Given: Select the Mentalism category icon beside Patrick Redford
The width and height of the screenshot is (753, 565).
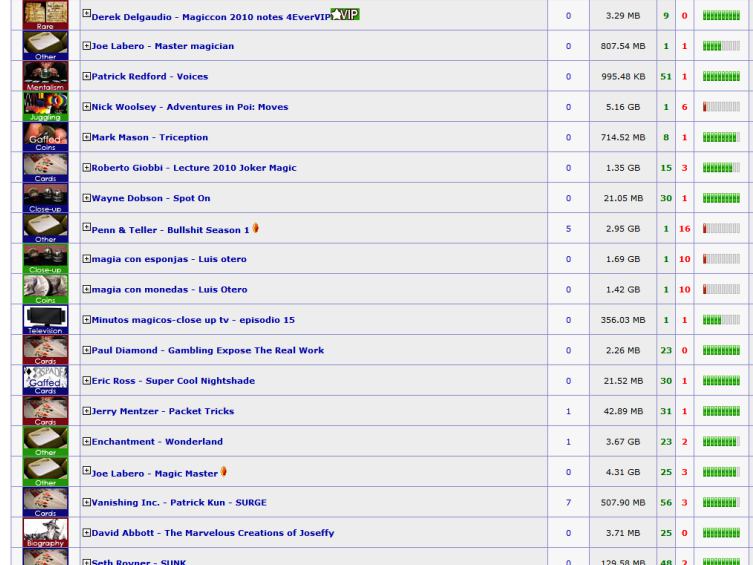Looking at the screenshot, I should point(46,76).
